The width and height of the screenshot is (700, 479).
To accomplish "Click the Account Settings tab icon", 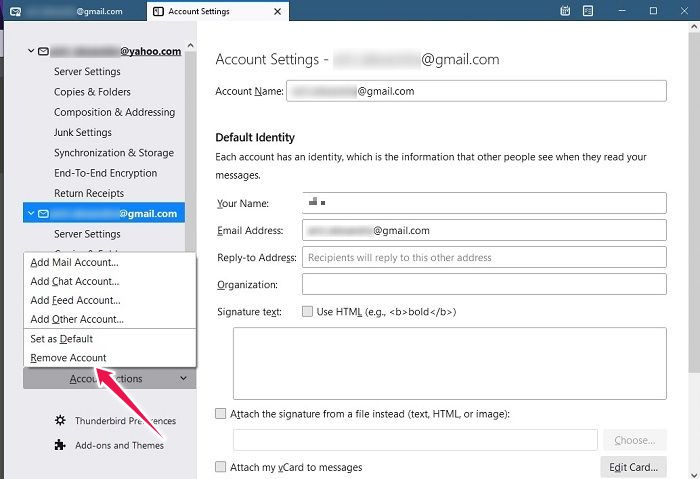I will pos(158,12).
